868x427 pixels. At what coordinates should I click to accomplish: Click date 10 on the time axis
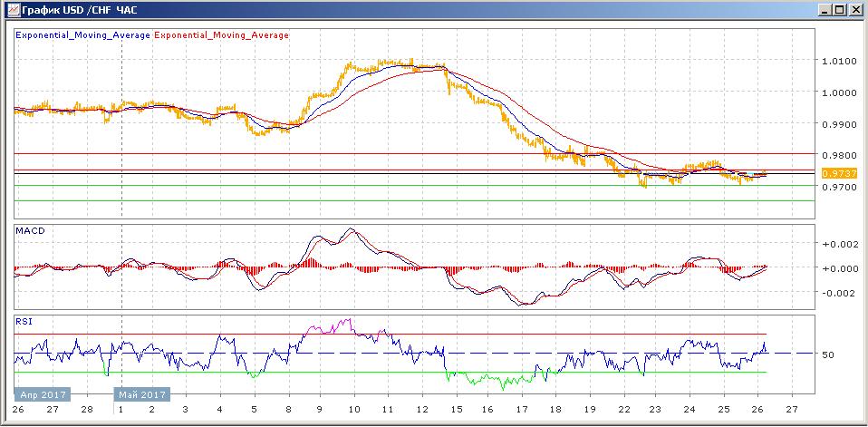(x=353, y=410)
